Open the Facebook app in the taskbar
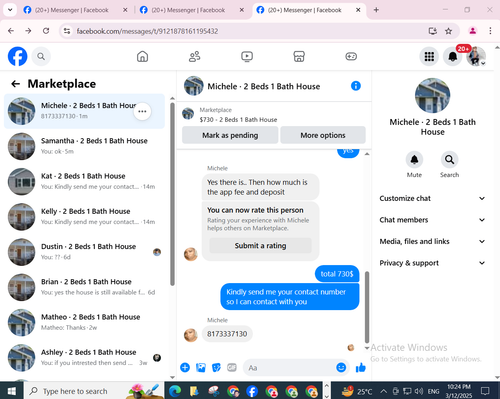This screenshot has height=399, width=500. (252, 391)
